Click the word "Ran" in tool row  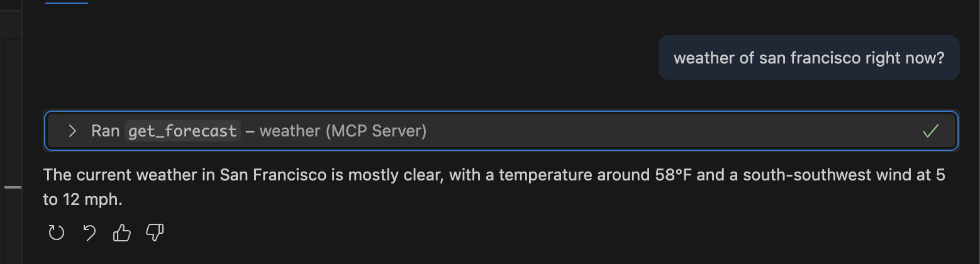point(105,131)
